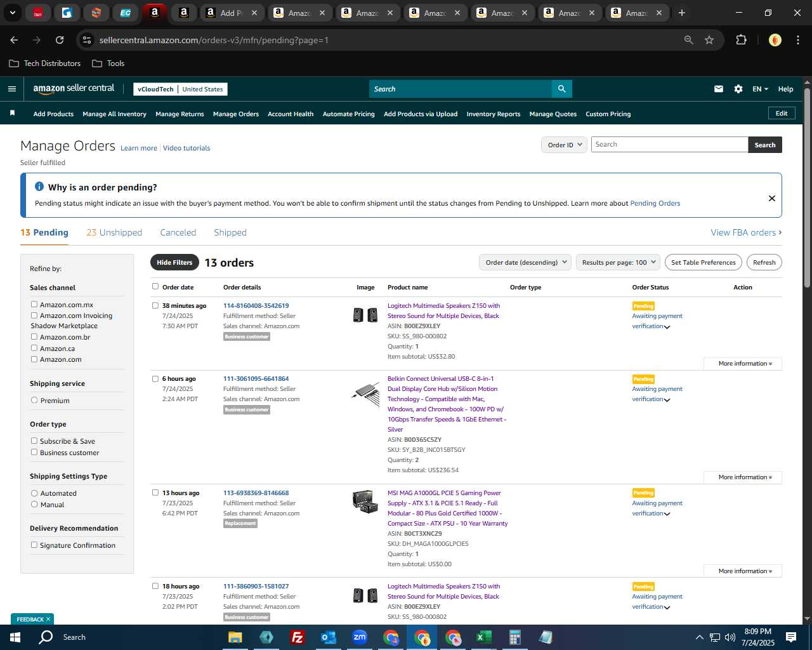Open File Explorer from the taskbar
The image size is (812, 650).
(x=235, y=637)
